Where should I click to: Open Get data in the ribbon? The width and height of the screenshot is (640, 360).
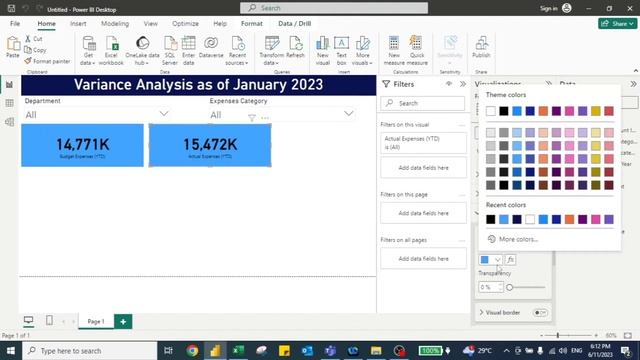(88, 51)
